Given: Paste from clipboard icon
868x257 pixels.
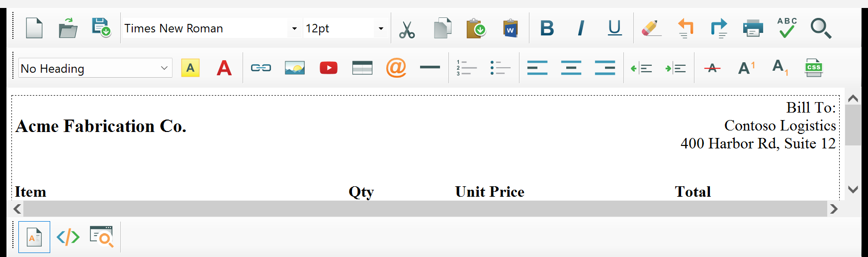Looking at the screenshot, I should [x=476, y=28].
